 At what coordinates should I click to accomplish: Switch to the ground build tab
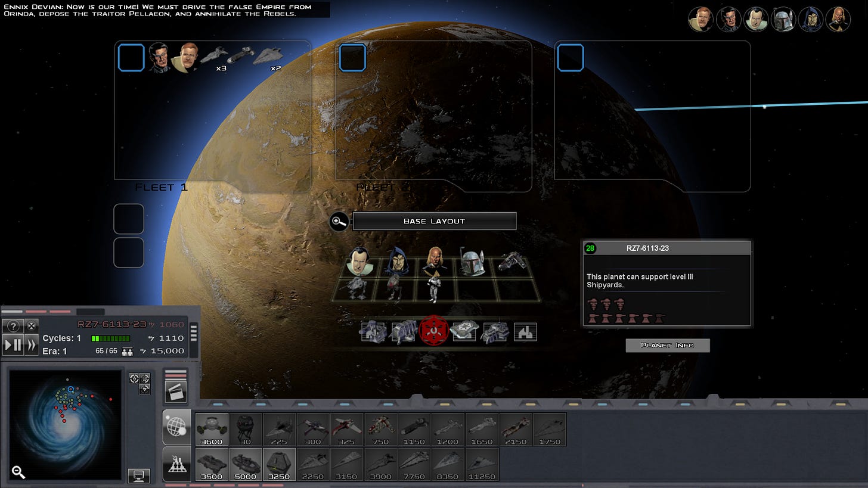tap(176, 464)
